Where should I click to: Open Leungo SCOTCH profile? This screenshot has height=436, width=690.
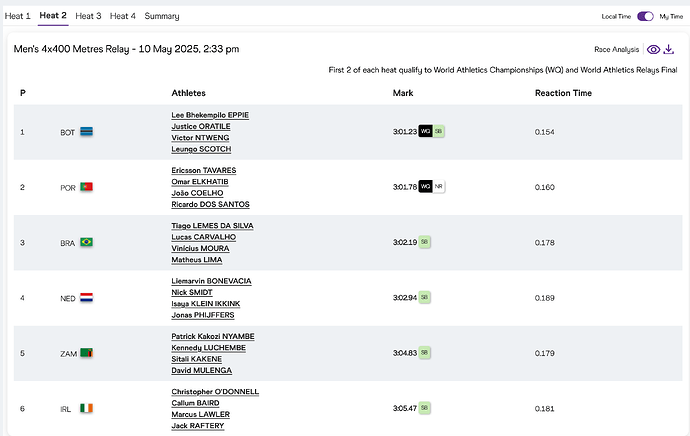pyautogui.click(x=201, y=149)
